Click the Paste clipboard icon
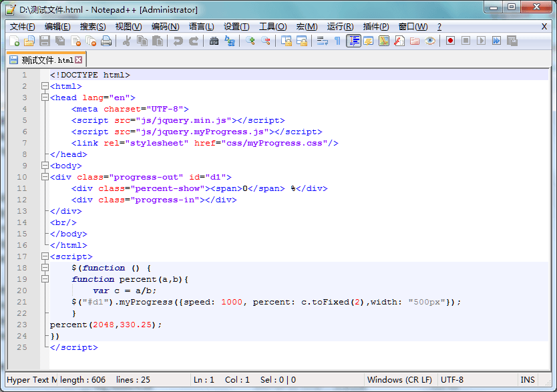The image size is (557, 392). [158, 41]
